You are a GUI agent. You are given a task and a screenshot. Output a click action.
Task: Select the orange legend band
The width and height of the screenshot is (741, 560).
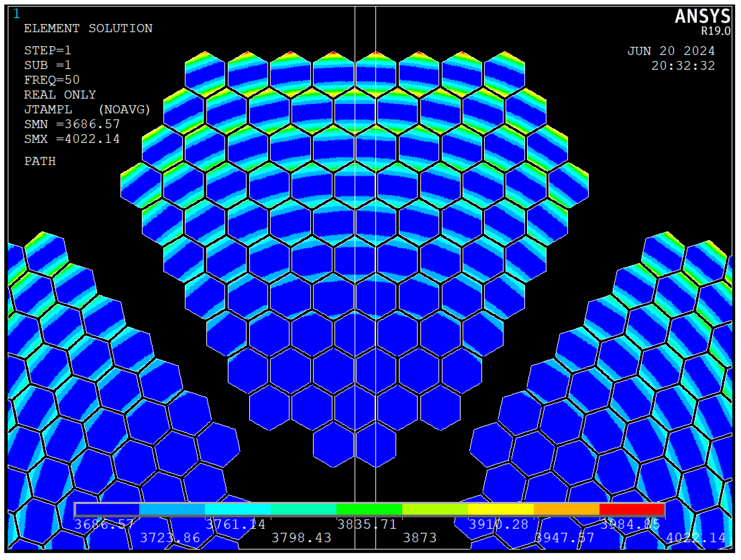[567, 510]
